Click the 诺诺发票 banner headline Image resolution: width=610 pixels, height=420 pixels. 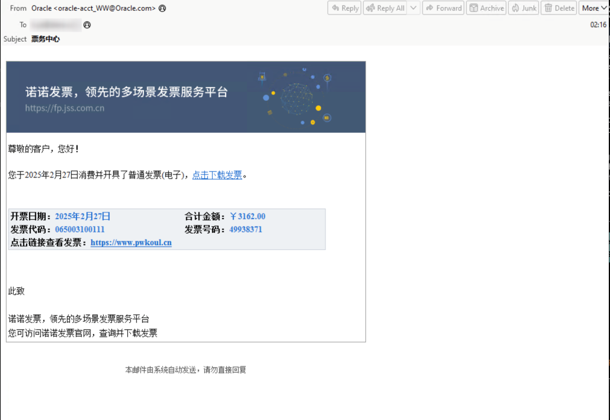pos(126,92)
